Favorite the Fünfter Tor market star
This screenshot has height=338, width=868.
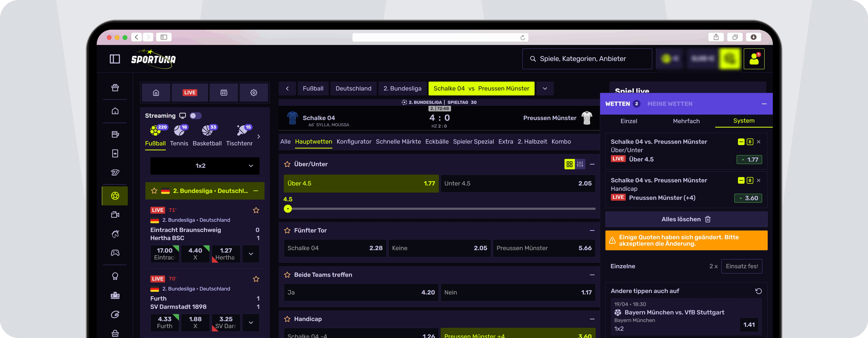(287, 231)
